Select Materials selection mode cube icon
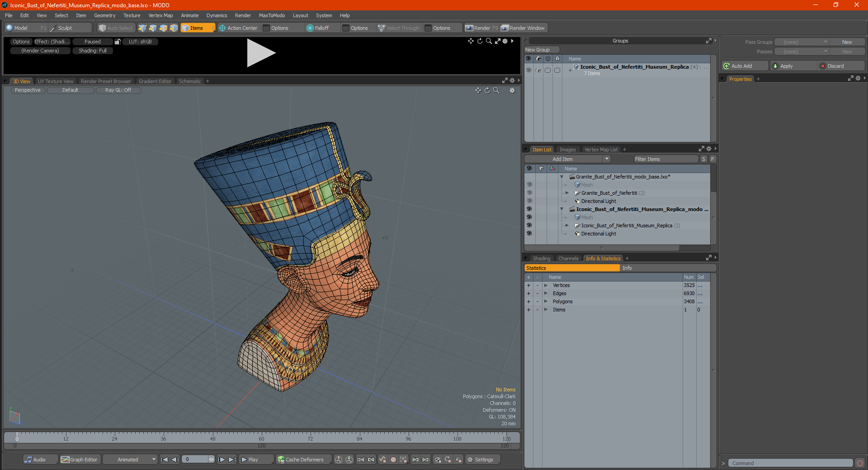Viewport: 868px width, 470px height. click(174, 28)
